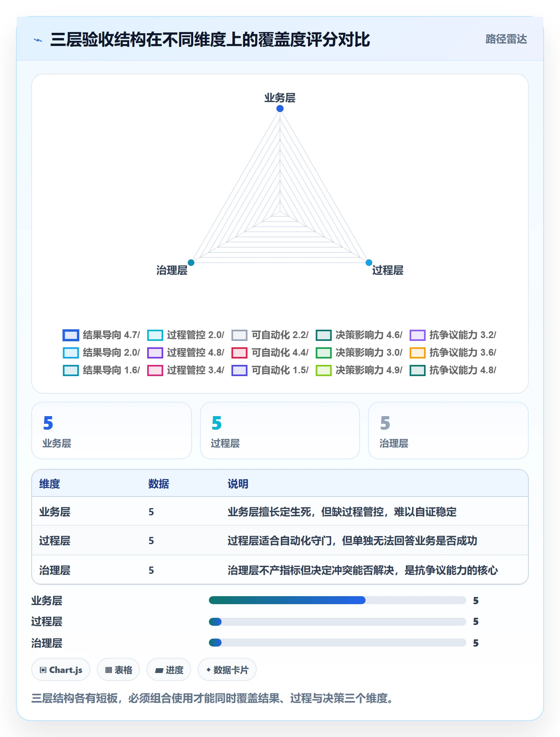Click the 维度 column header

click(50, 484)
